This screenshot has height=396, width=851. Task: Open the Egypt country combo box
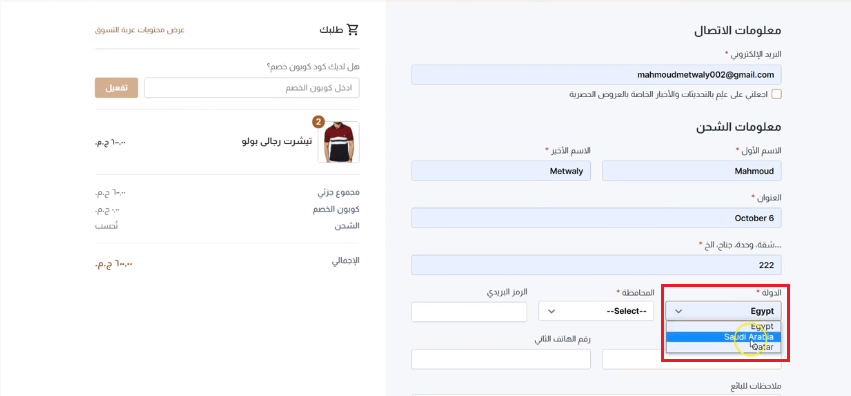[723, 311]
